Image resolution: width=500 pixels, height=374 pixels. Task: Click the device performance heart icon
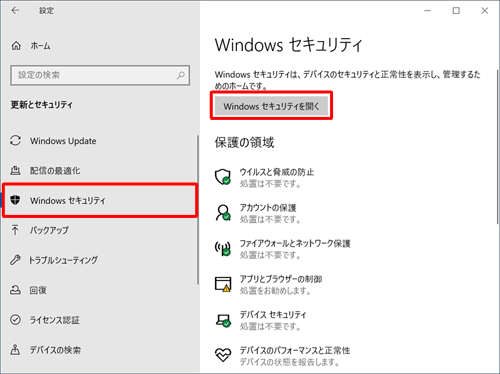click(223, 355)
